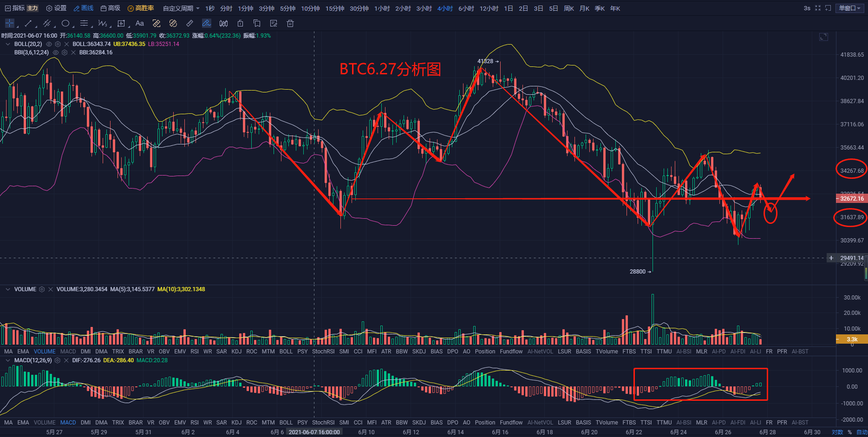
Task: Toggle the % percentage scale option
Action: tap(850, 432)
